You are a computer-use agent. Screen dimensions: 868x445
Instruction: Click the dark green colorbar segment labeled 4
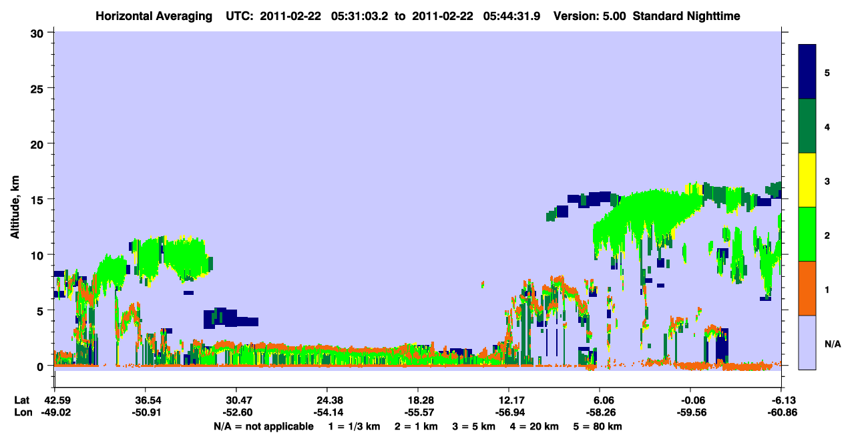pyautogui.click(x=807, y=126)
